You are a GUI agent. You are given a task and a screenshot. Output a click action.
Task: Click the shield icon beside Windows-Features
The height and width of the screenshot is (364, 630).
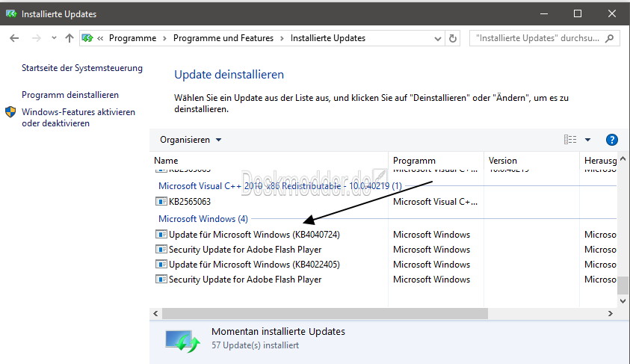(x=10, y=112)
